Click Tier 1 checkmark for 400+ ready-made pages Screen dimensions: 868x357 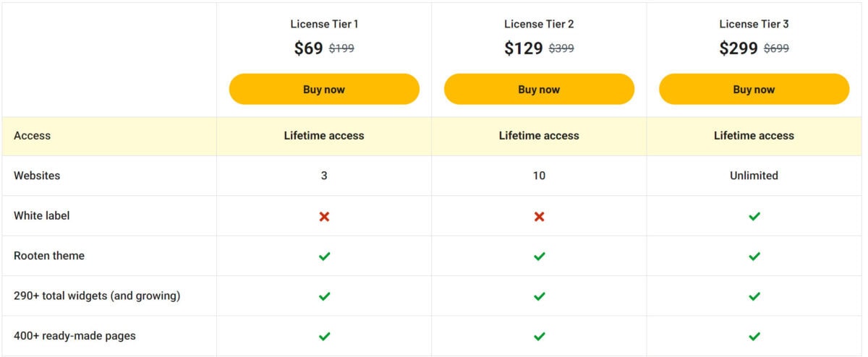click(x=324, y=336)
